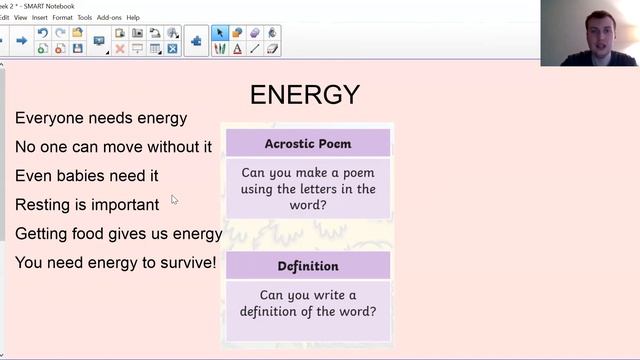
Task: Click 'Can you write a definition' prompt
Action: click(308, 303)
